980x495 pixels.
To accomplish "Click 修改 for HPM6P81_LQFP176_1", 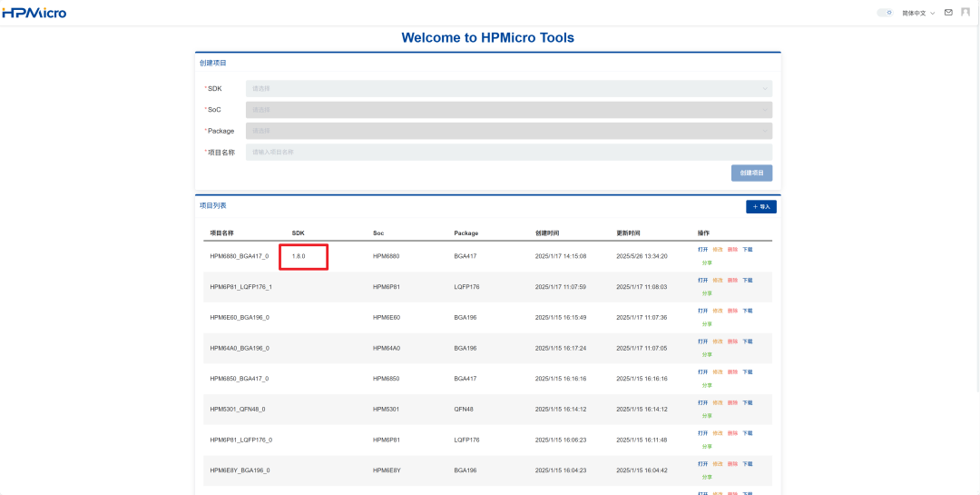I will [x=718, y=280].
